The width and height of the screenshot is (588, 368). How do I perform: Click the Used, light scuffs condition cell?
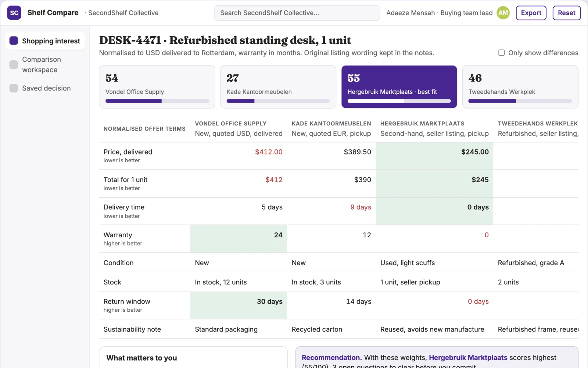tap(434, 263)
